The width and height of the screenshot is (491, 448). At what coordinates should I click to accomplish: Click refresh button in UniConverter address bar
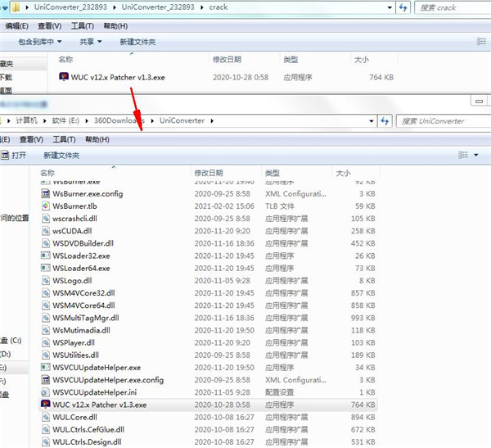coord(385,120)
